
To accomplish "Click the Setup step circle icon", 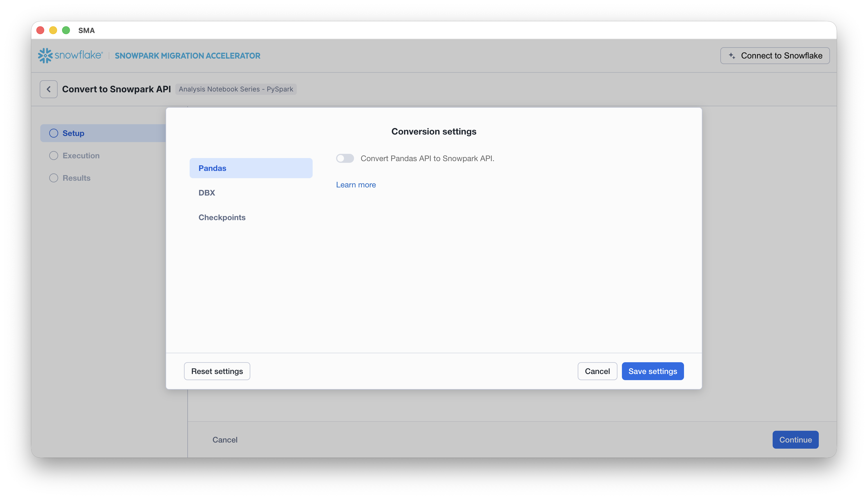I will tap(53, 133).
